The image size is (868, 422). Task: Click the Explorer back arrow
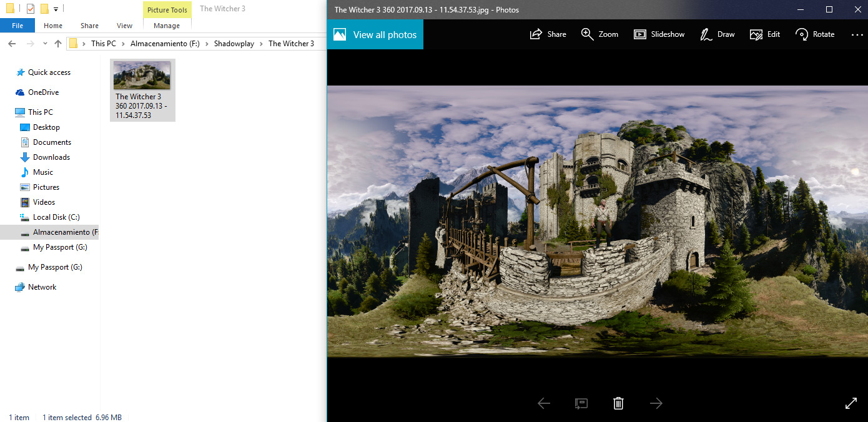[x=12, y=44]
